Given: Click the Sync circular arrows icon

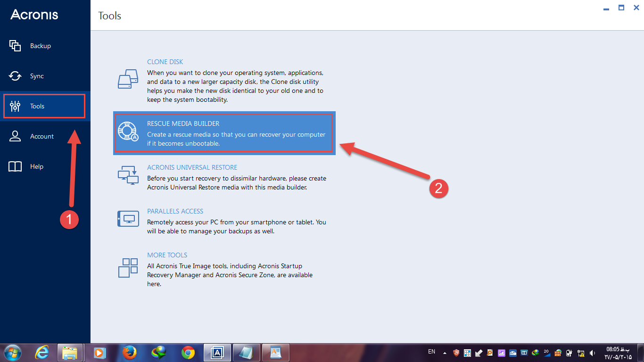Looking at the screenshot, I should tap(15, 76).
